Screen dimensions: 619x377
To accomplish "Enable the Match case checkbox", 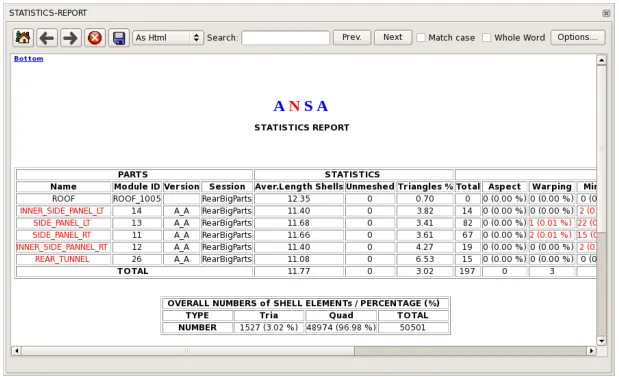I will pos(421,38).
